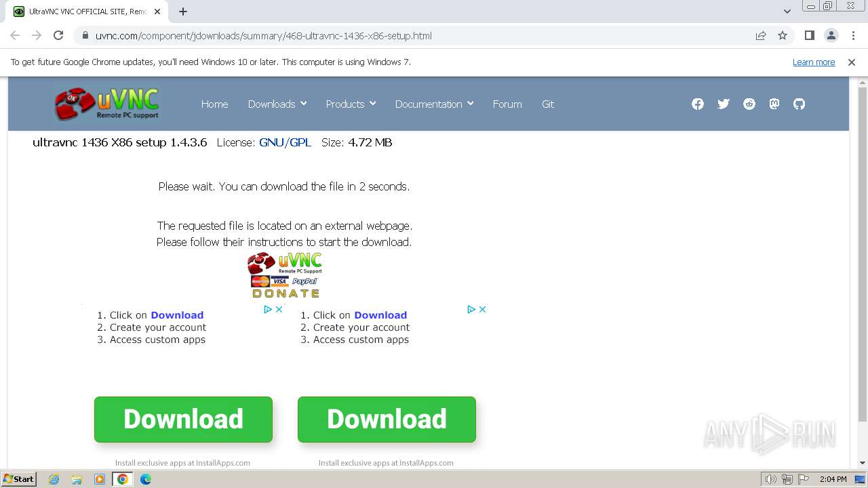Reload the page
Screen dimensions: 868x488
point(58,35)
